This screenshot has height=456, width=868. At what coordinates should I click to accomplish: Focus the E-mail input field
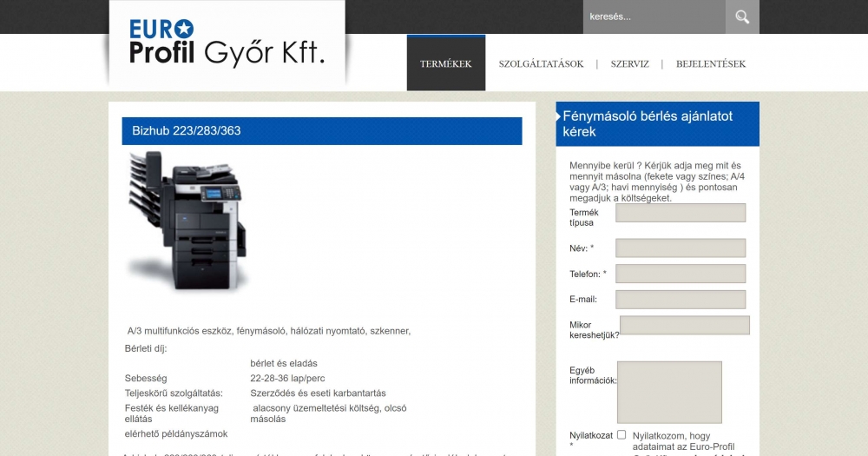pos(681,299)
